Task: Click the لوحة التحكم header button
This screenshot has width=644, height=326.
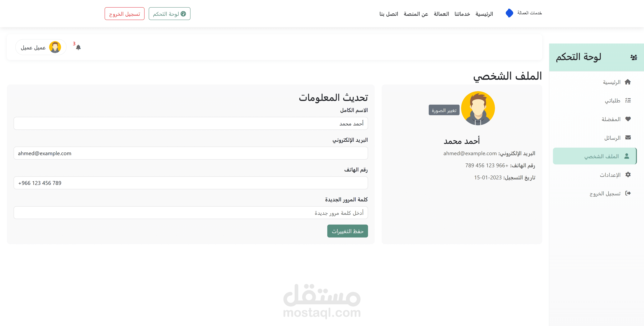Action: tap(169, 14)
